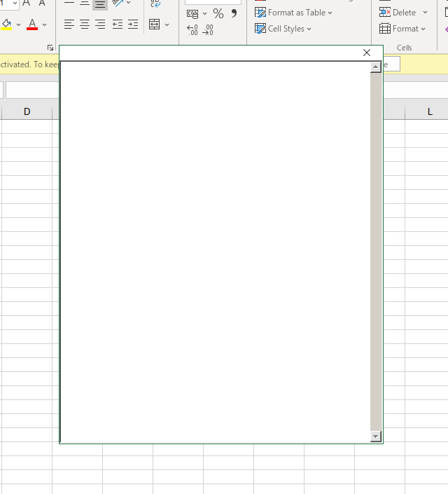Open the Cell Styles gallery
The image size is (448, 494).
pos(283,29)
